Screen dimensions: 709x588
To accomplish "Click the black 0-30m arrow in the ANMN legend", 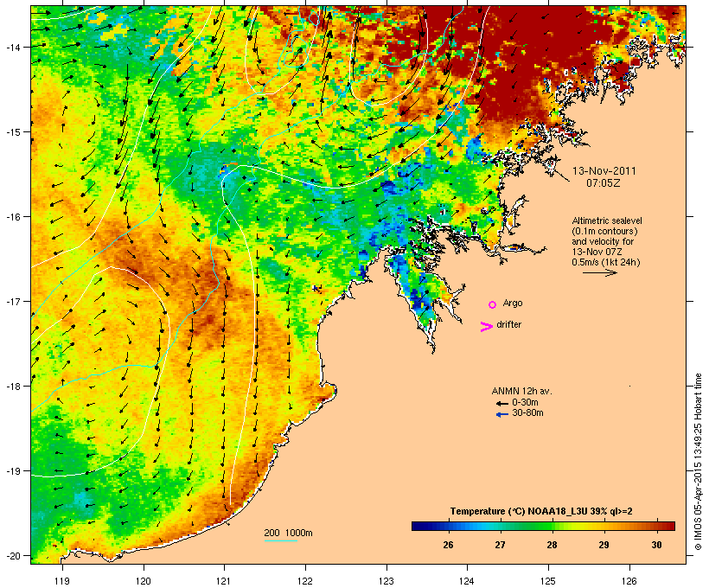I will (501, 403).
